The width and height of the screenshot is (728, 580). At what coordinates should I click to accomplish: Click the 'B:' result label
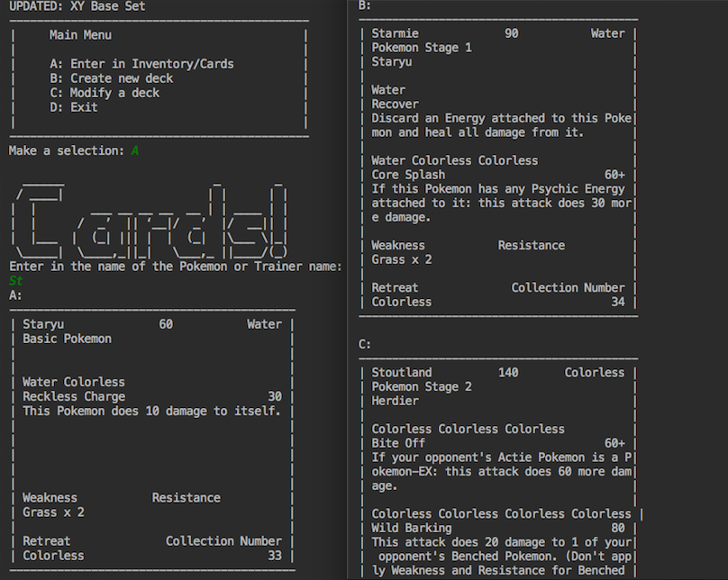pos(365,5)
